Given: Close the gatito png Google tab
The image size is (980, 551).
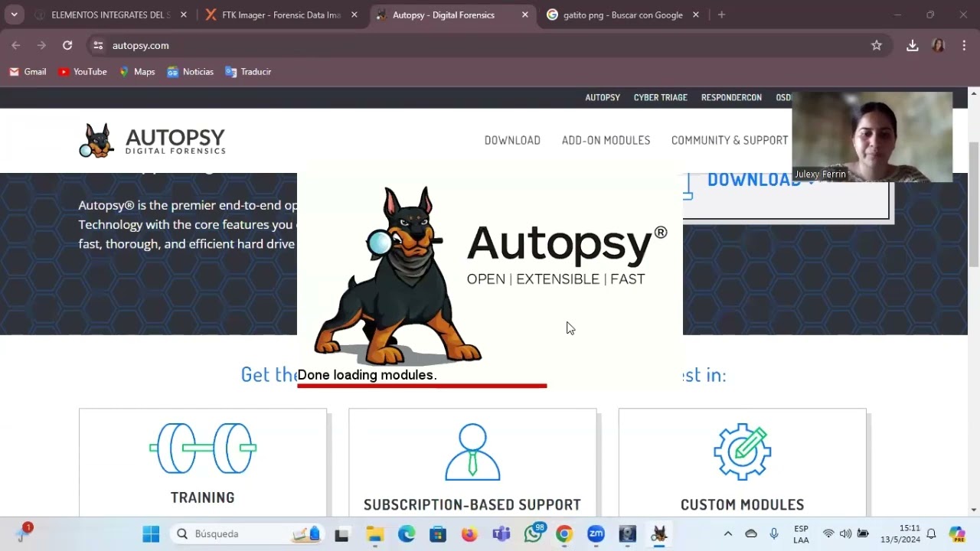Looking at the screenshot, I should (695, 15).
